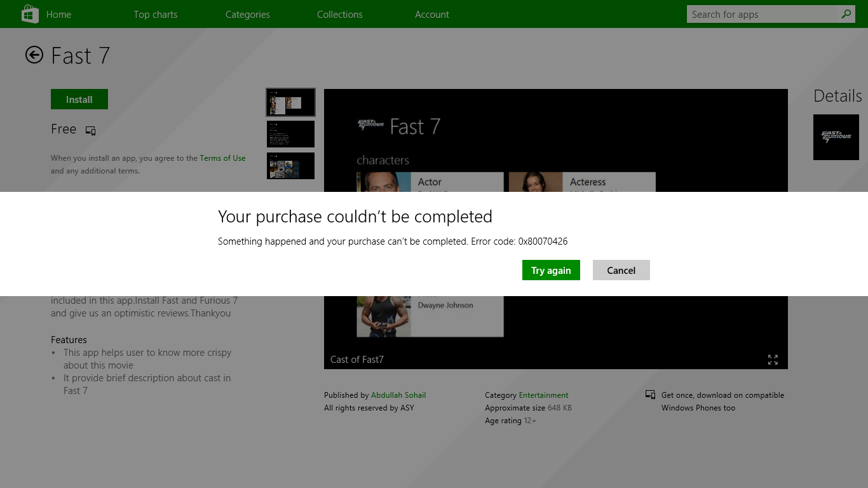Click Your purchase couldn't be completed heading
Screen dimensions: 868x488
355,217
